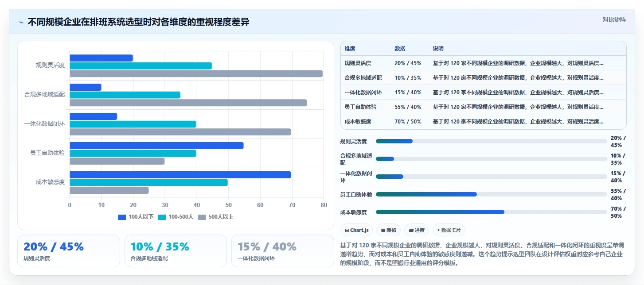Click the dashboard title heading
This screenshot has height=285, width=644.
coord(139,22)
